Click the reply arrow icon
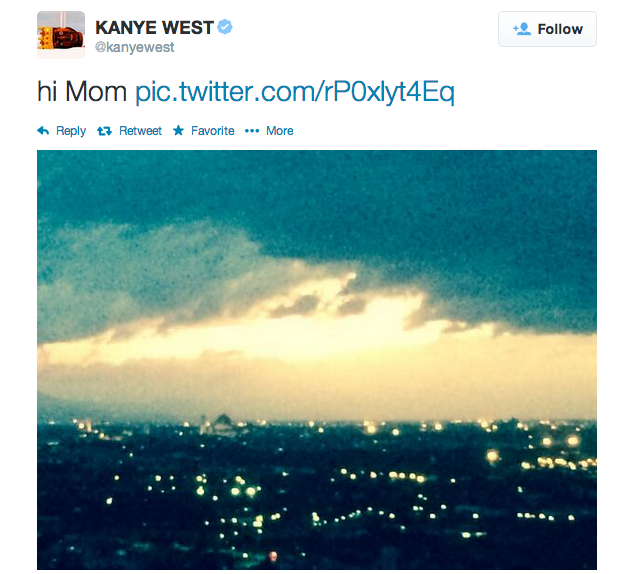 coord(43,131)
